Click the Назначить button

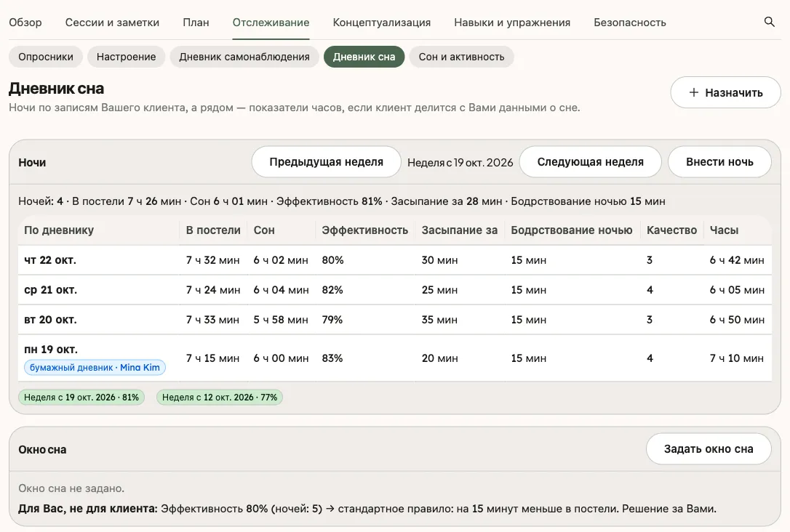(x=725, y=92)
